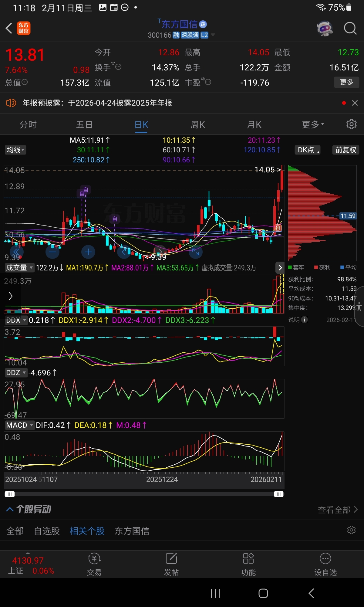The image size is (364, 607).
Task: Expand the stock code dropdown arrow
Action: coord(213,35)
